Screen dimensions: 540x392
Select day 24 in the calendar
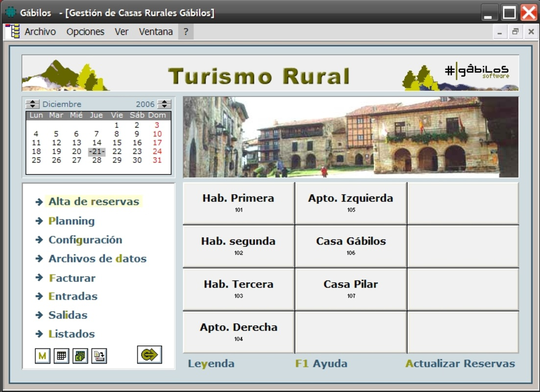click(157, 151)
